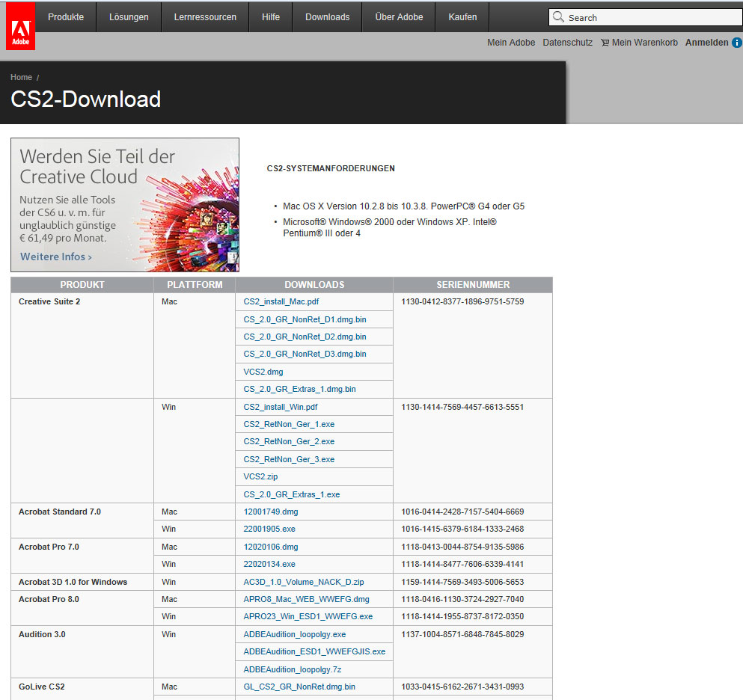Download ADBEAudition_ESD1_WWEFGJIS.exe
Screen dimensions: 743x700
click(x=314, y=651)
